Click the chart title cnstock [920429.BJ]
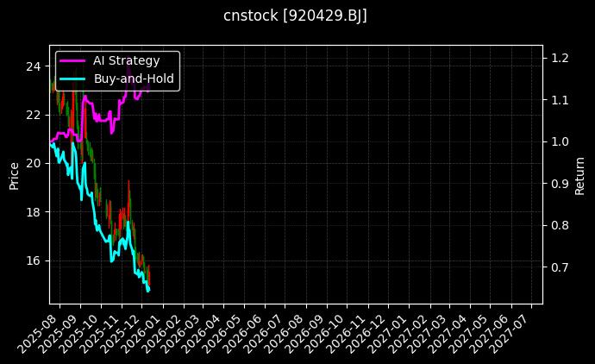The image size is (595, 364). pos(296,16)
